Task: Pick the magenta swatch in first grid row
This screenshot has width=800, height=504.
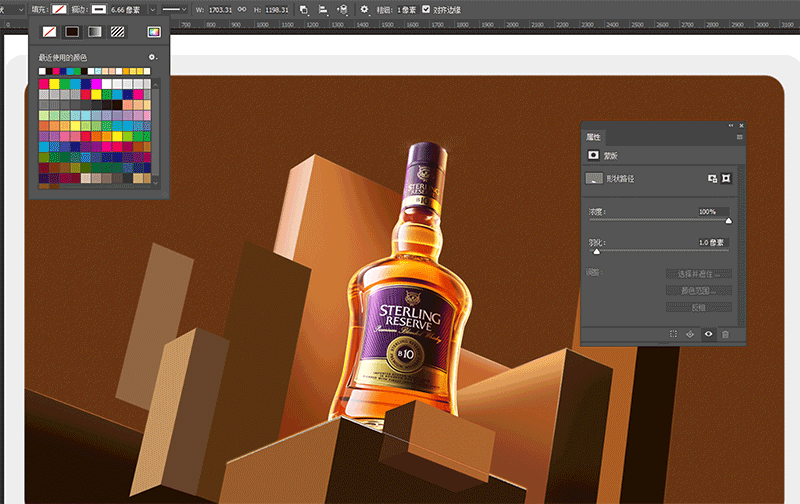Action: (x=96, y=84)
